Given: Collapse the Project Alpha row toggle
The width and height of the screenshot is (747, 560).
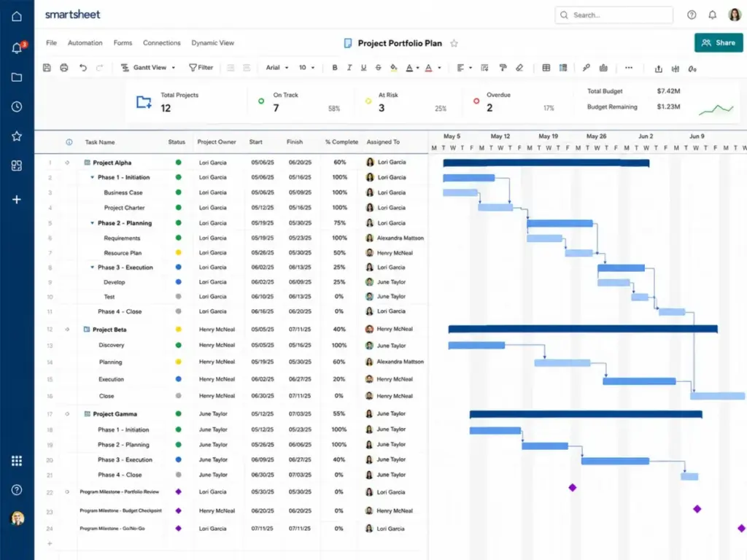Looking at the screenshot, I should tap(67, 163).
